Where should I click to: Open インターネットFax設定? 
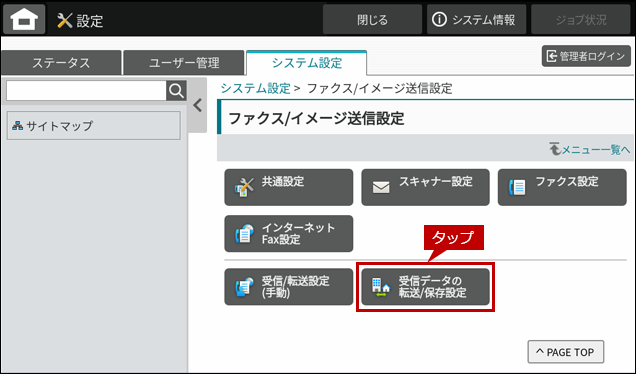click(289, 234)
